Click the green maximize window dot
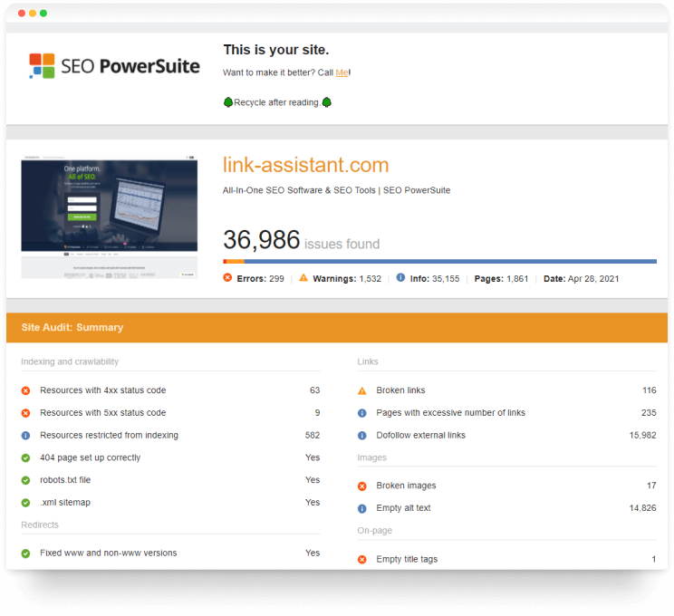This screenshot has height=616, width=674. click(x=43, y=14)
